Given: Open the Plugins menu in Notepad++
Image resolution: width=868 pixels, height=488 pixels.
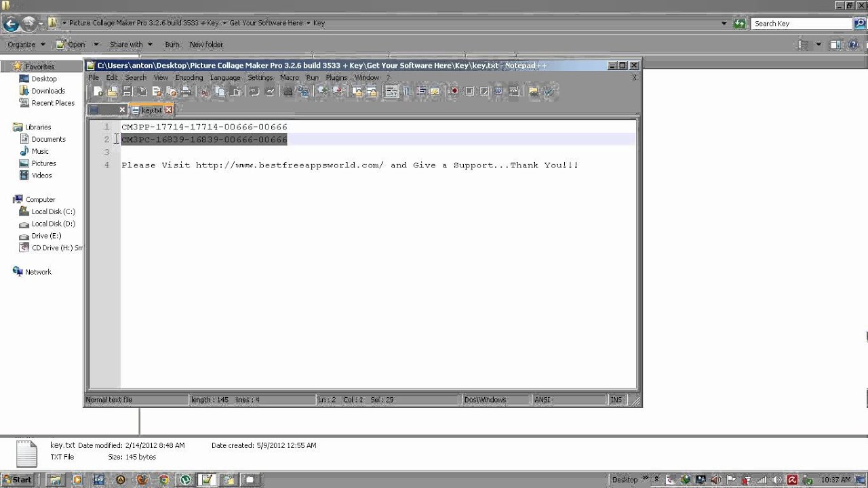Looking at the screenshot, I should point(336,78).
